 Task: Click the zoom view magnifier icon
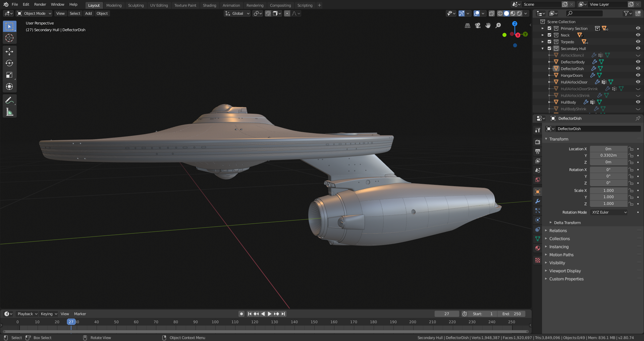[498, 25]
